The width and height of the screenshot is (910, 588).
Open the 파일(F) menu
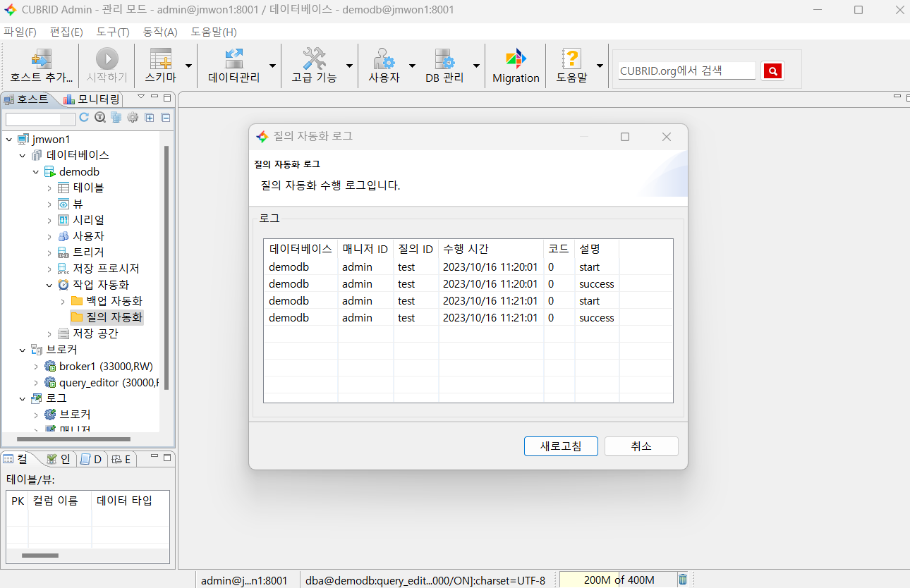[x=20, y=32]
